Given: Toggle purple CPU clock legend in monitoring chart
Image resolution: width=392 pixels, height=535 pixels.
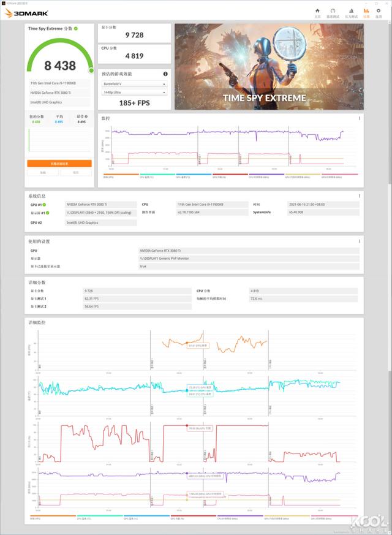Looking at the screenshot, I should 266,176.
